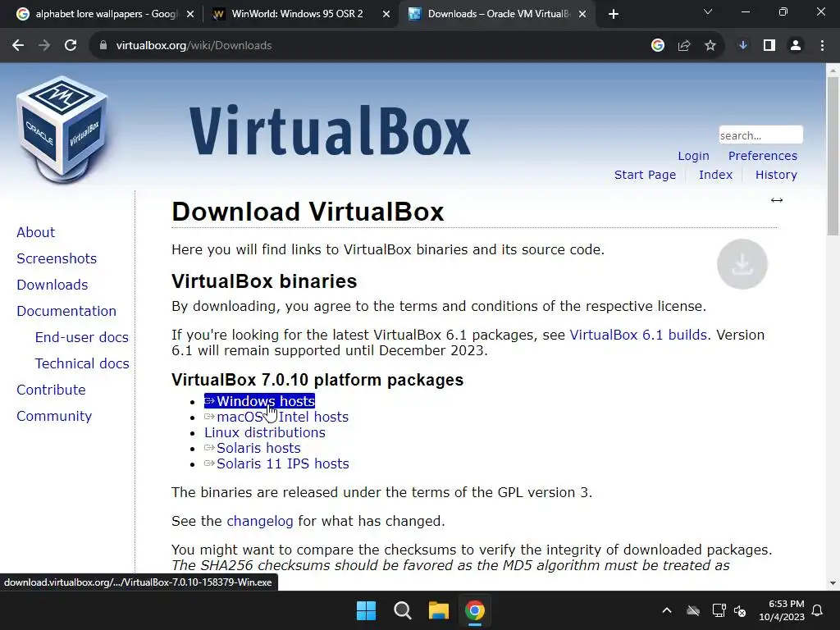The width and height of the screenshot is (840, 630).
Task: Open the Preferences link
Action: (x=762, y=156)
